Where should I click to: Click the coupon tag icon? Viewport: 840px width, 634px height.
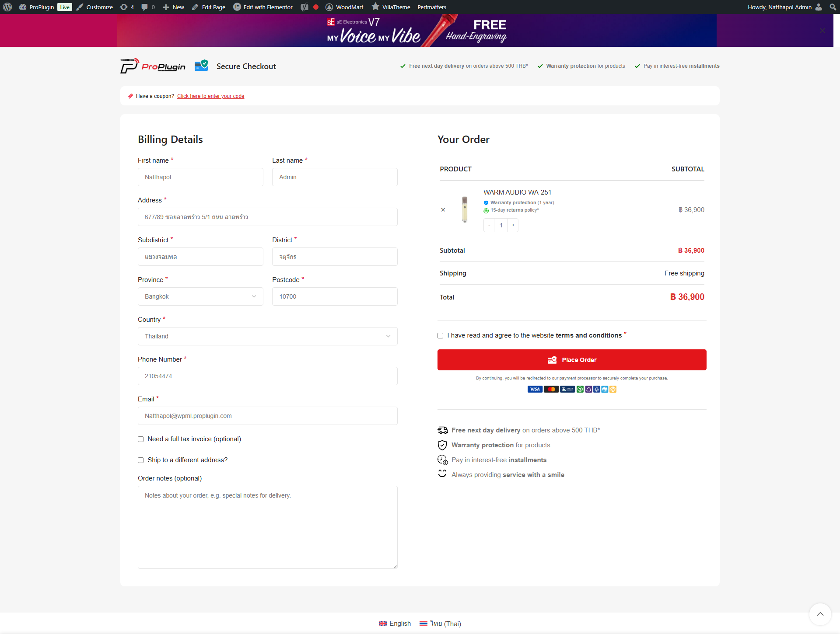(130, 96)
